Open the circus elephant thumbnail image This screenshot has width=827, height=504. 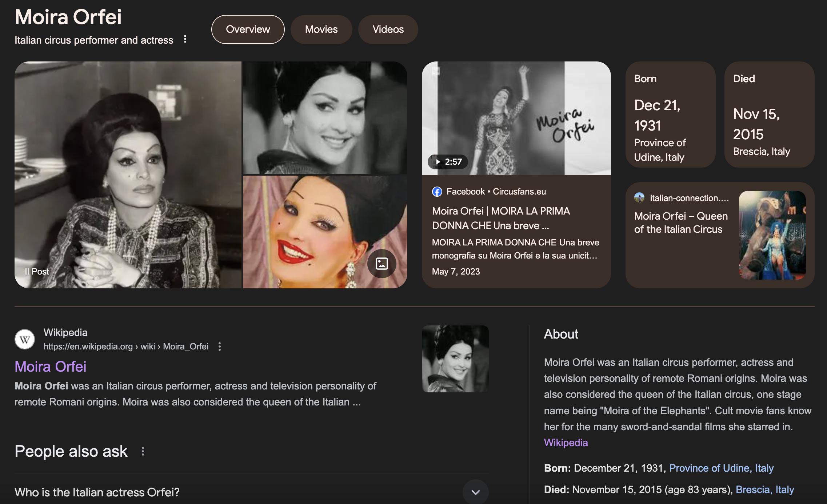[772, 235]
